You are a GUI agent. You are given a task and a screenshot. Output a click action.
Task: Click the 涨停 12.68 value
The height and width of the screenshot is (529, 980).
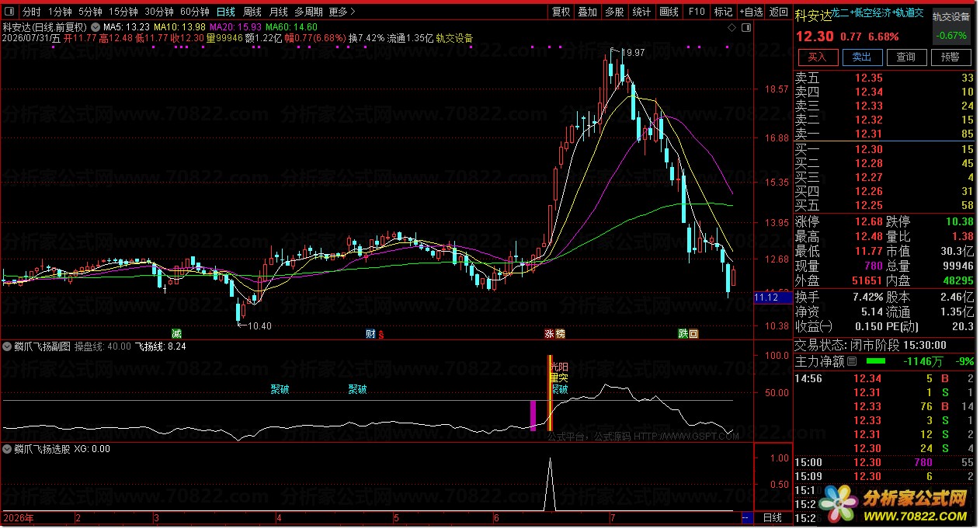pos(869,222)
